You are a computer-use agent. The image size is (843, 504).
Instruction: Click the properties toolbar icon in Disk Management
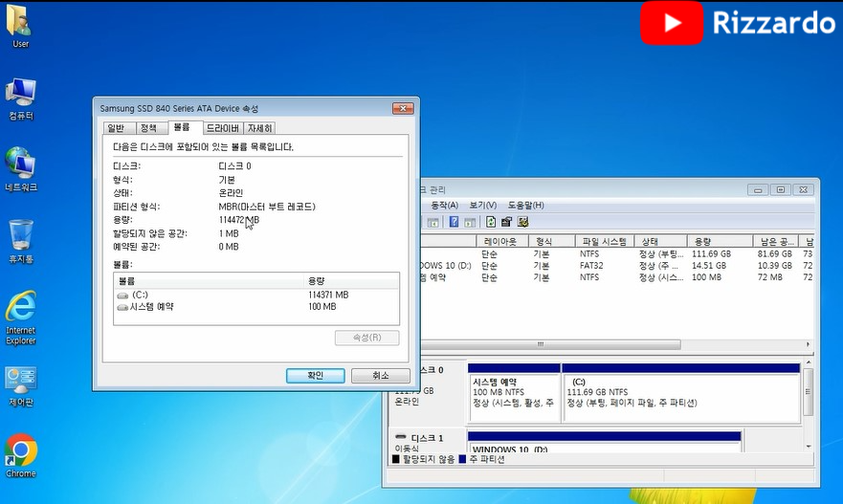tap(506, 222)
